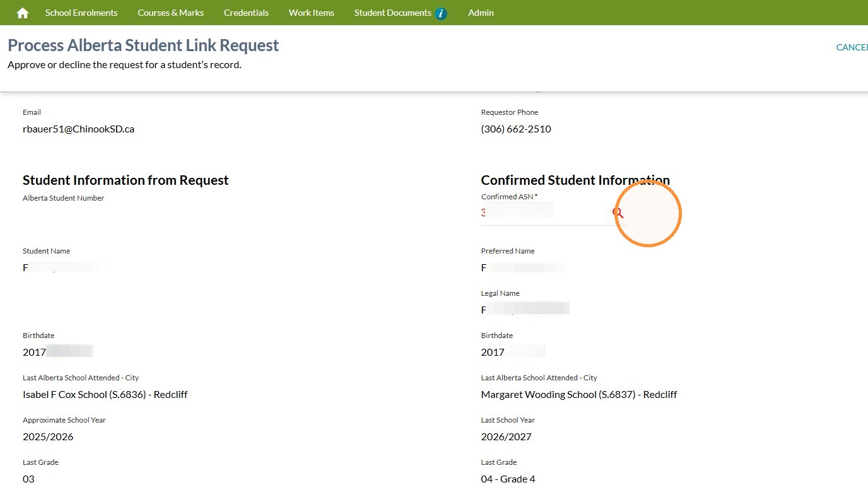Image resolution: width=868 pixels, height=485 pixels.
Task: Click the Process Alberta Student Link Request title
Action: click(x=143, y=45)
